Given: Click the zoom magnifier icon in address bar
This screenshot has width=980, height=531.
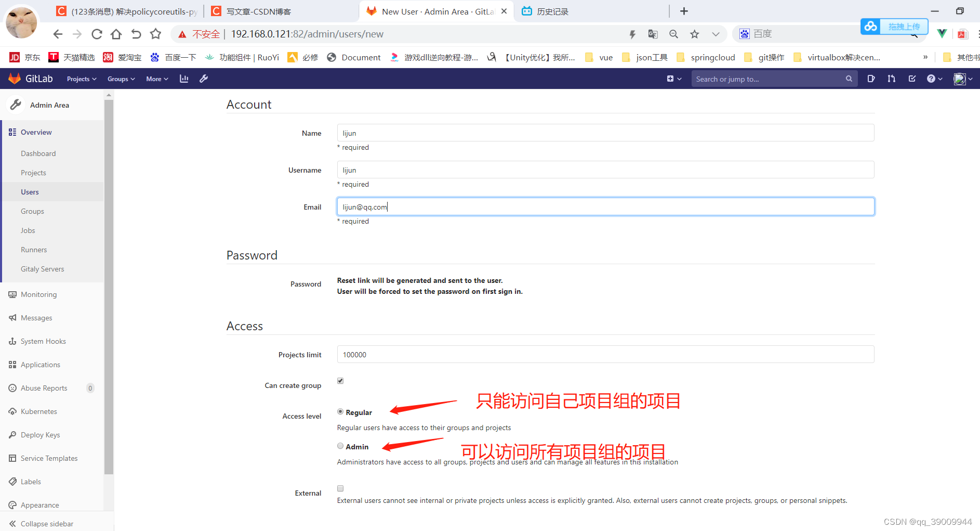Looking at the screenshot, I should pos(673,34).
